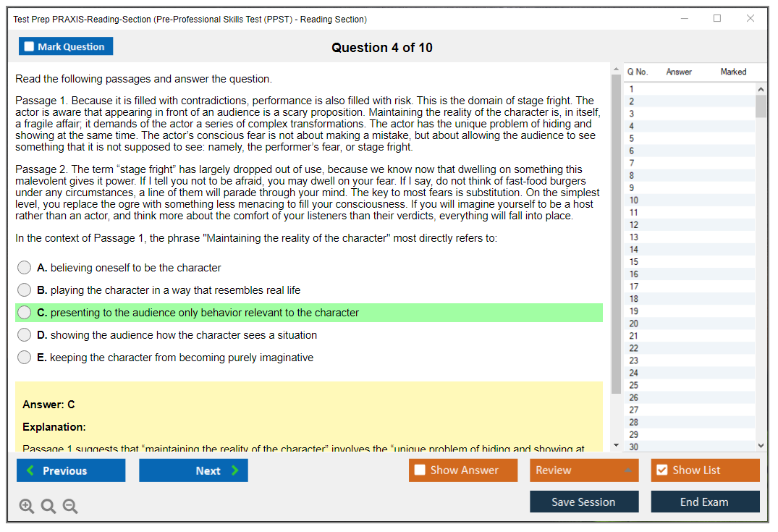The height and width of the screenshot is (532, 778).
Task: Click the passage panel scroll-down arrow
Action: pyautogui.click(x=616, y=445)
